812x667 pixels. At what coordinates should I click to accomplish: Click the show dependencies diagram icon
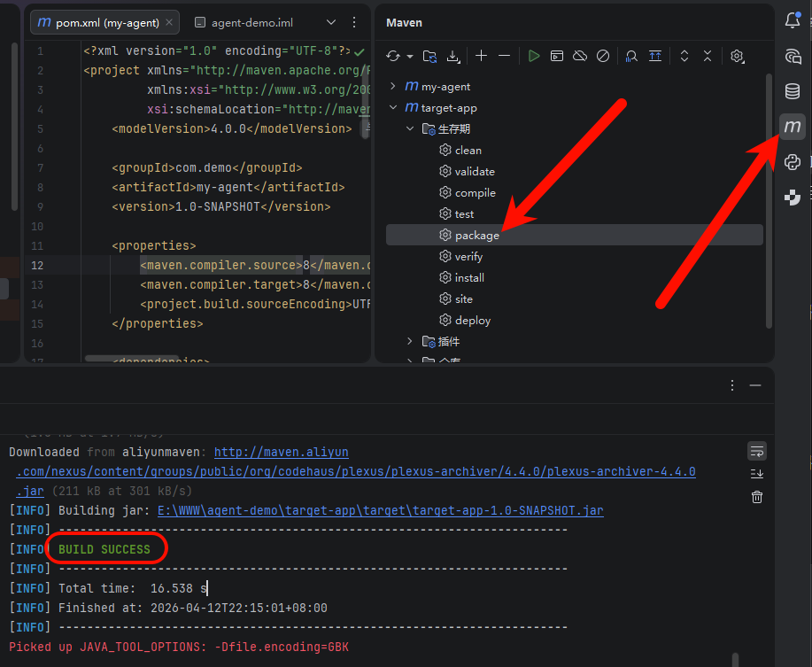[655, 56]
